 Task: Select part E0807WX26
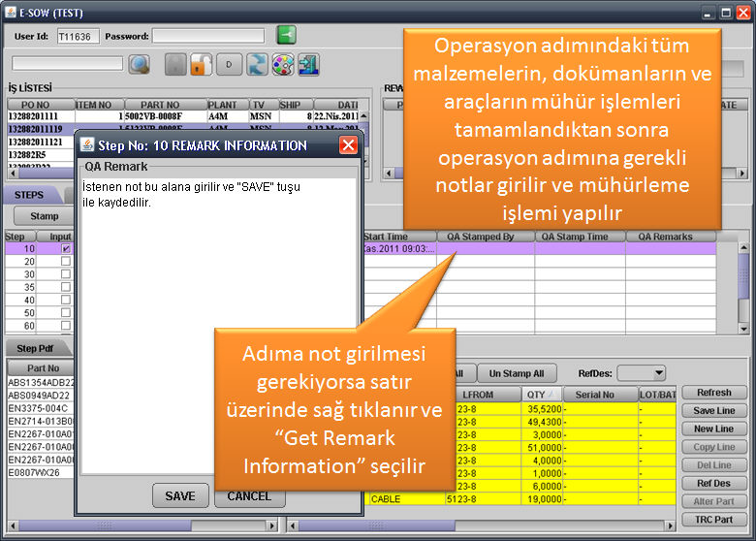point(41,472)
